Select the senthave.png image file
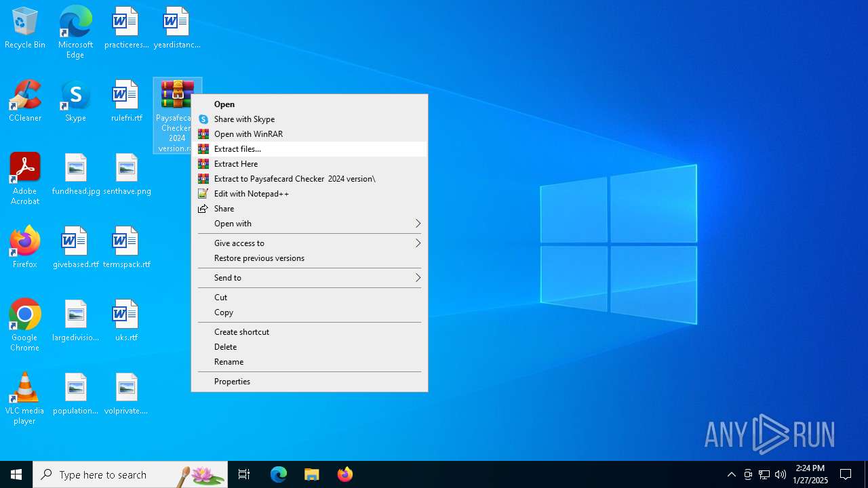 pos(127,175)
